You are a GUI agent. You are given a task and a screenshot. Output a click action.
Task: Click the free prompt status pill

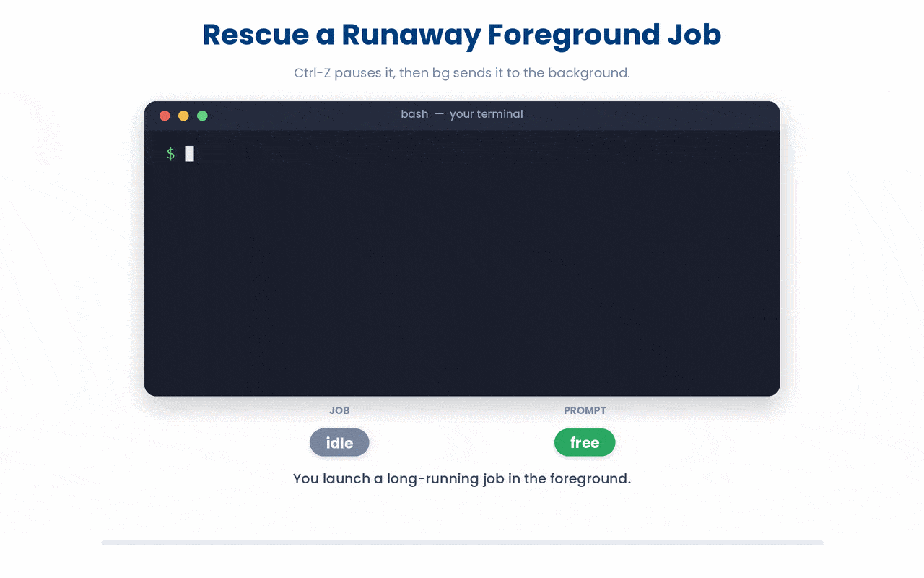pyautogui.click(x=585, y=443)
